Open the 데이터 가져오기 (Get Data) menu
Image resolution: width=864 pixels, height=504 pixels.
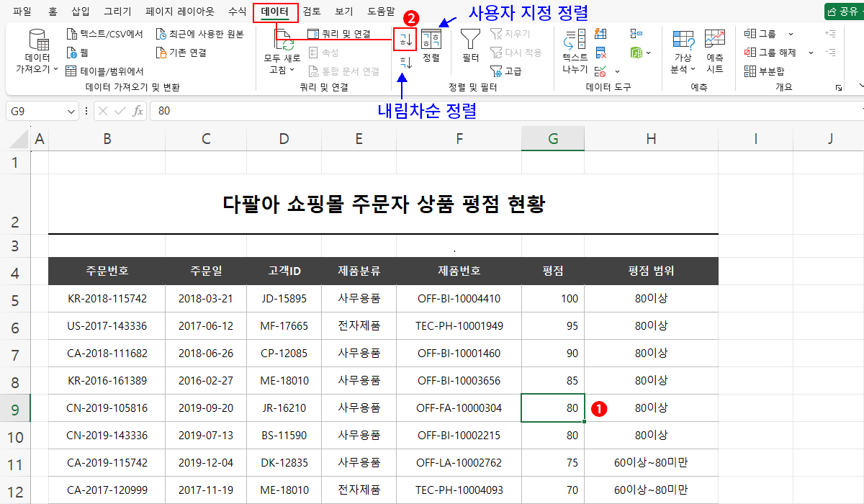point(37,53)
